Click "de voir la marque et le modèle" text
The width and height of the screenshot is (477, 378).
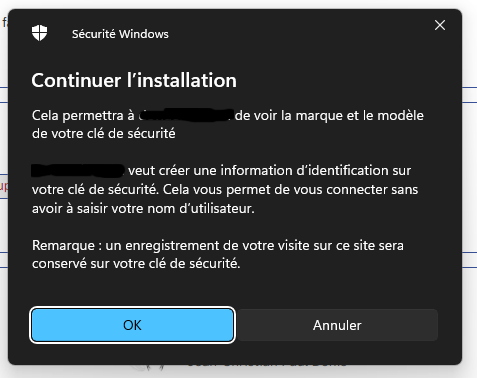(x=329, y=116)
